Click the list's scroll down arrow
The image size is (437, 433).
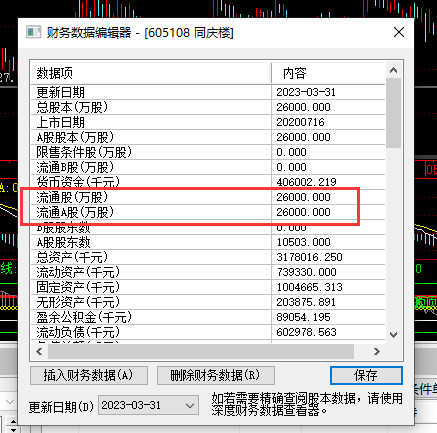tap(393, 334)
